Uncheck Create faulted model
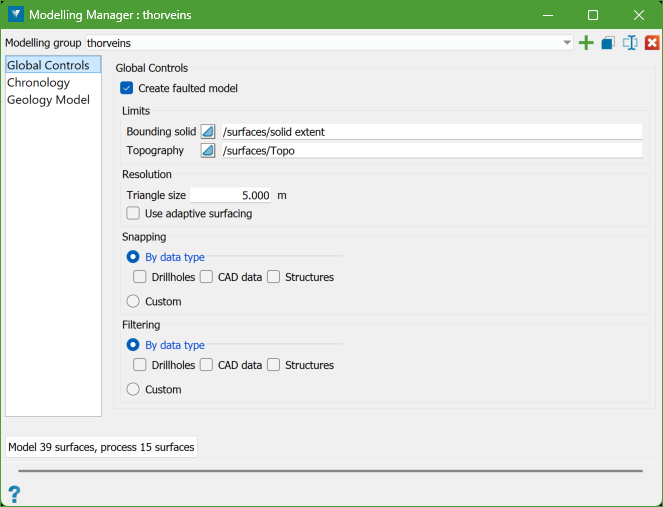This screenshot has height=507, width=663. [x=127, y=88]
